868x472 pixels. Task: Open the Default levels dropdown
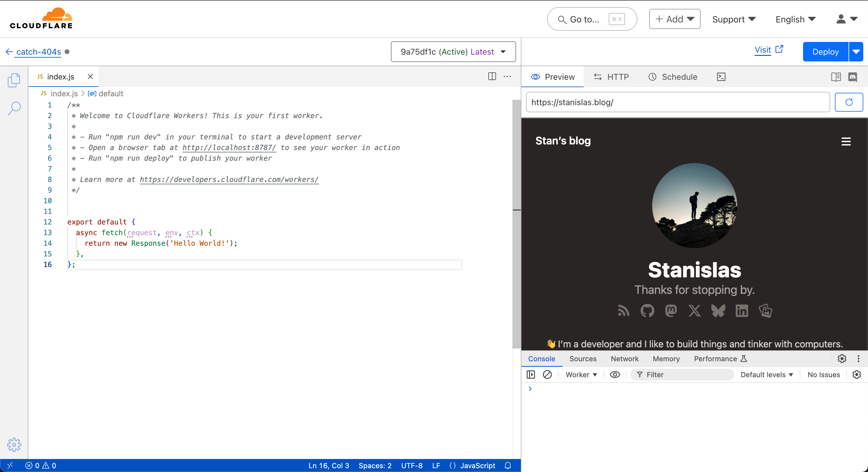coord(766,375)
